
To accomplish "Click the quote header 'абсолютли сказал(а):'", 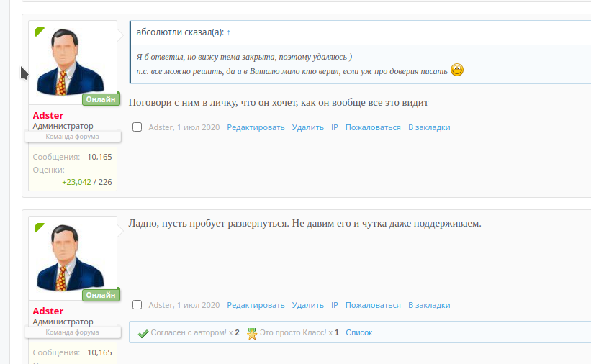I will (x=180, y=32).
